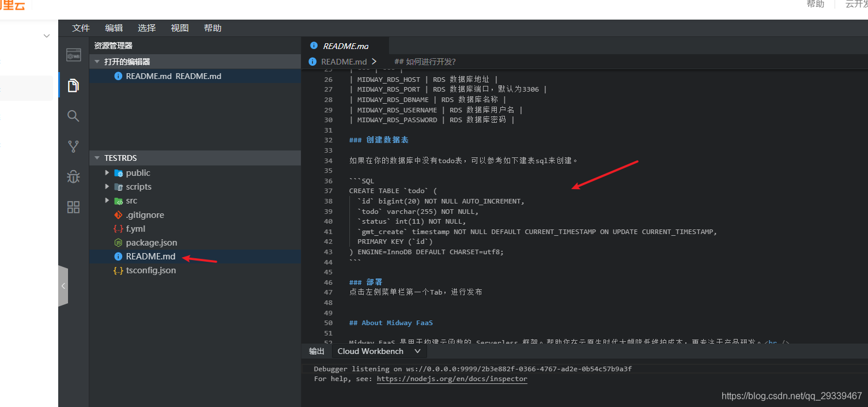This screenshot has width=868, height=407.
Task: Click line containing MIDWAY_RDS_HOST
Action: pyautogui.click(x=424, y=79)
